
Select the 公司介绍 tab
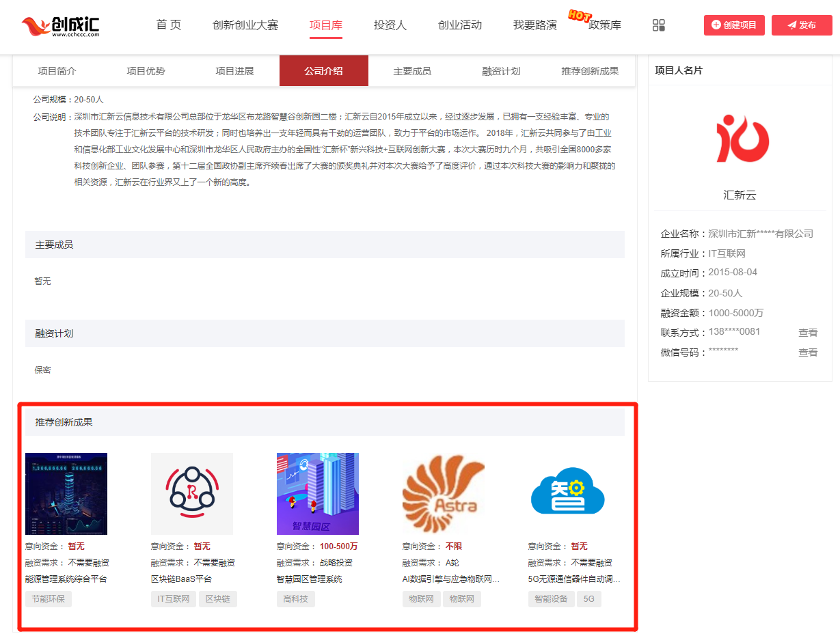pos(324,71)
